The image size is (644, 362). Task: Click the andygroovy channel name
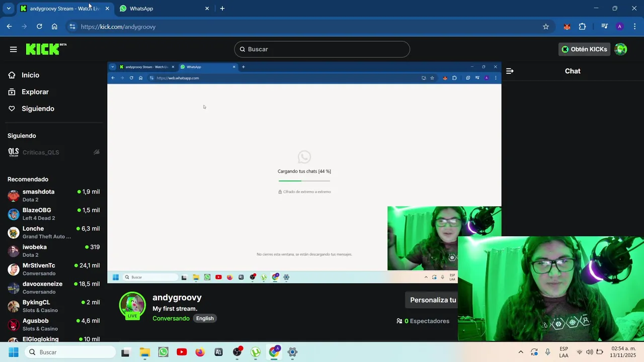(177, 298)
